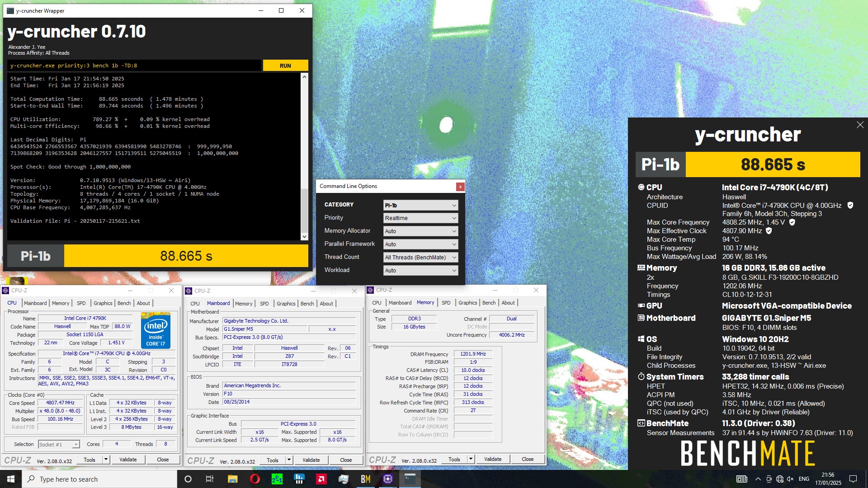The width and height of the screenshot is (868, 488).
Task: Switch to SPD tab in middle CPU-Z window
Action: pos(264,304)
